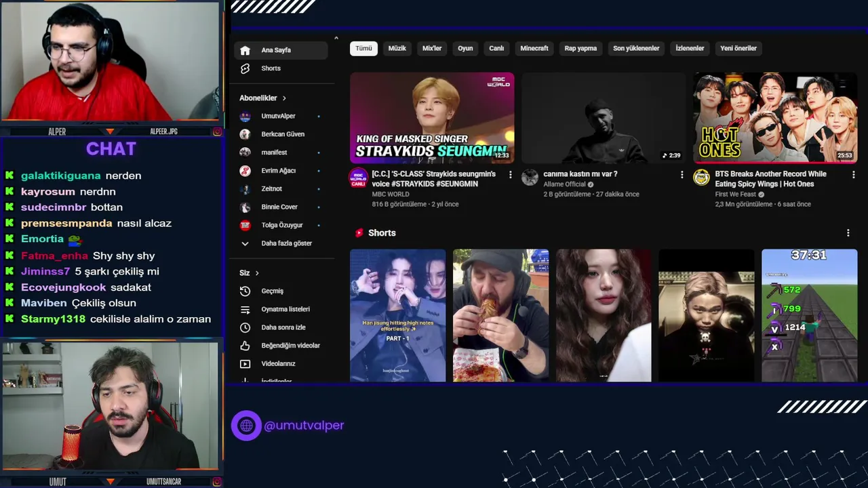Image resolution: width=868 pixels, height=488 pixels.
Task: Open Han Jisung high notes Short
Action: coord(398,316)
